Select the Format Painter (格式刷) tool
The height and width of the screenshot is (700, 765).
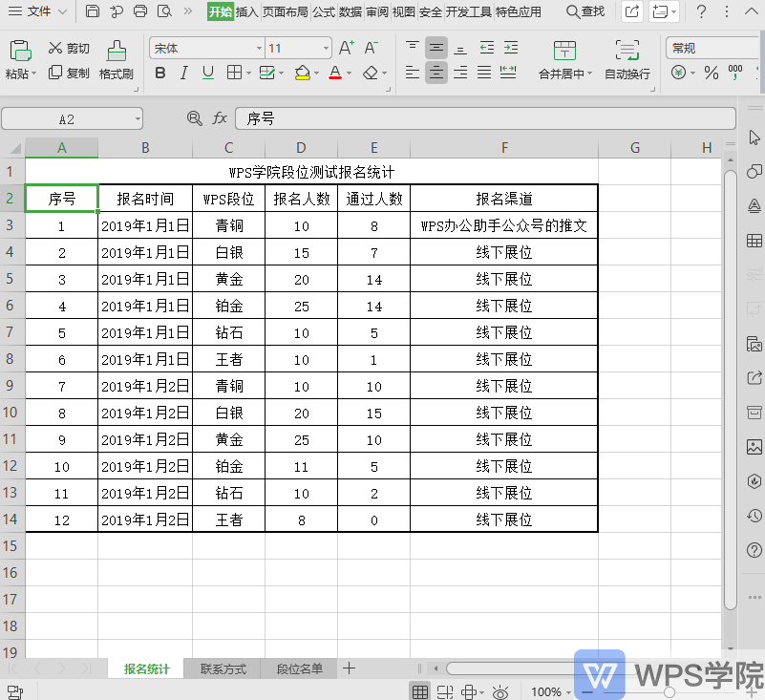pos(117,60)
